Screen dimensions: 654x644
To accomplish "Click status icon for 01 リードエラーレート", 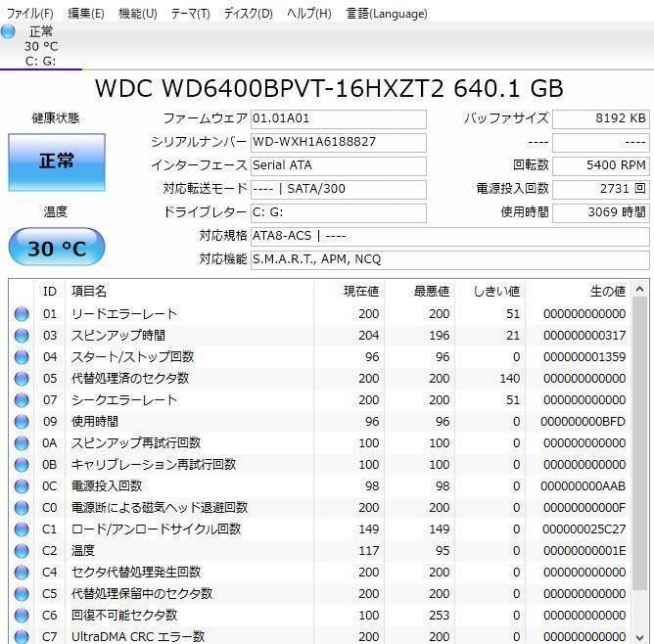I will (x=22, y=314).
